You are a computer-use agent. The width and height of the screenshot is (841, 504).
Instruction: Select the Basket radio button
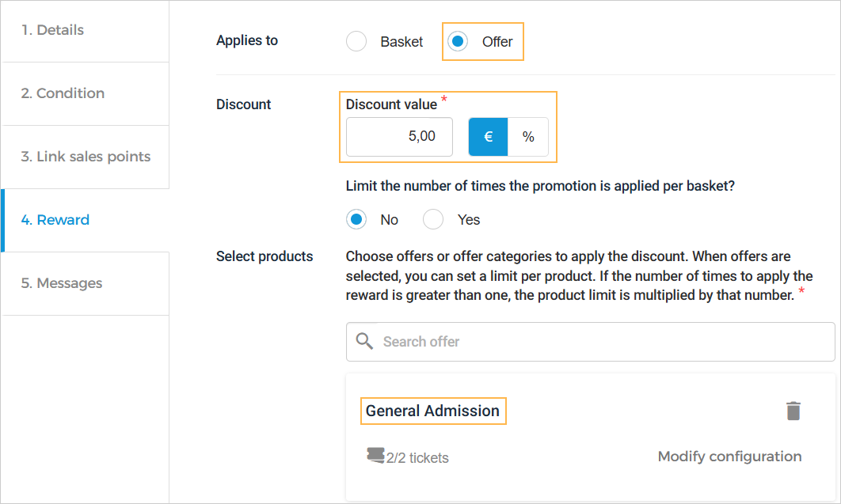356,41
